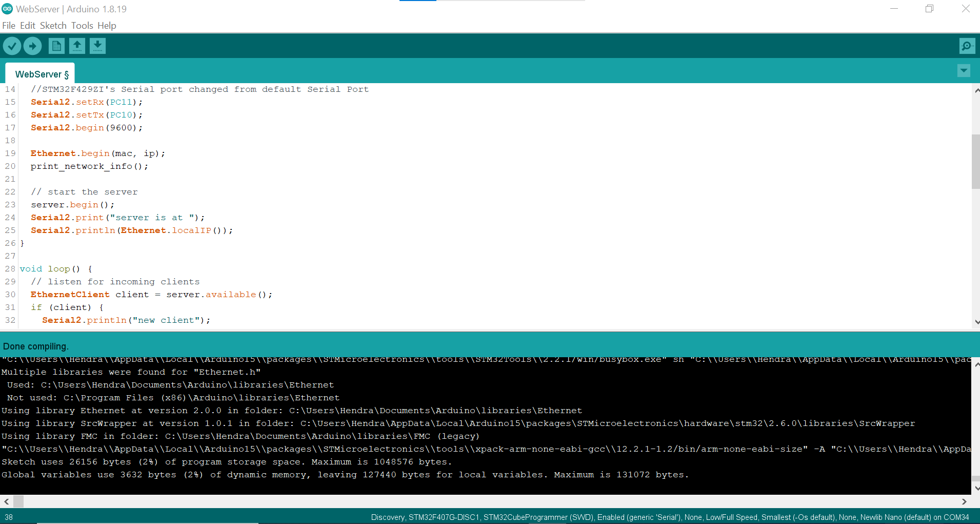Click the 'Sketch uses 26156 bytes' line
This screenshot has height=524, width=980.
coord(227,462)
